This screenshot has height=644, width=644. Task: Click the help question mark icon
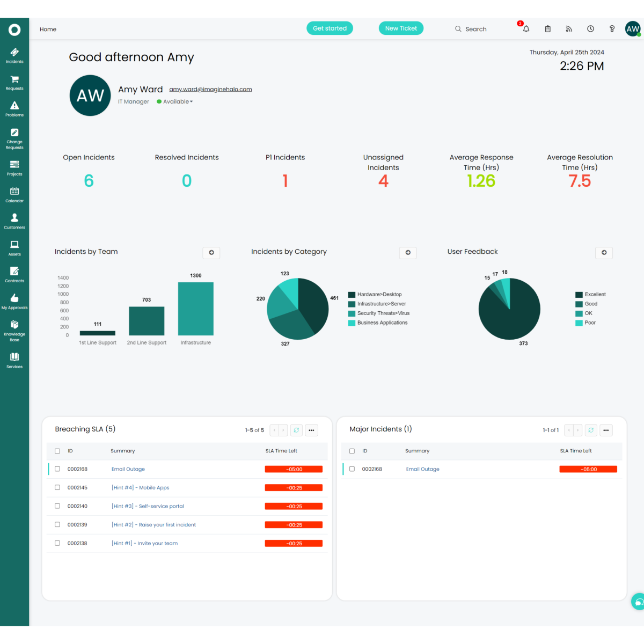click(x=612, y=29)
